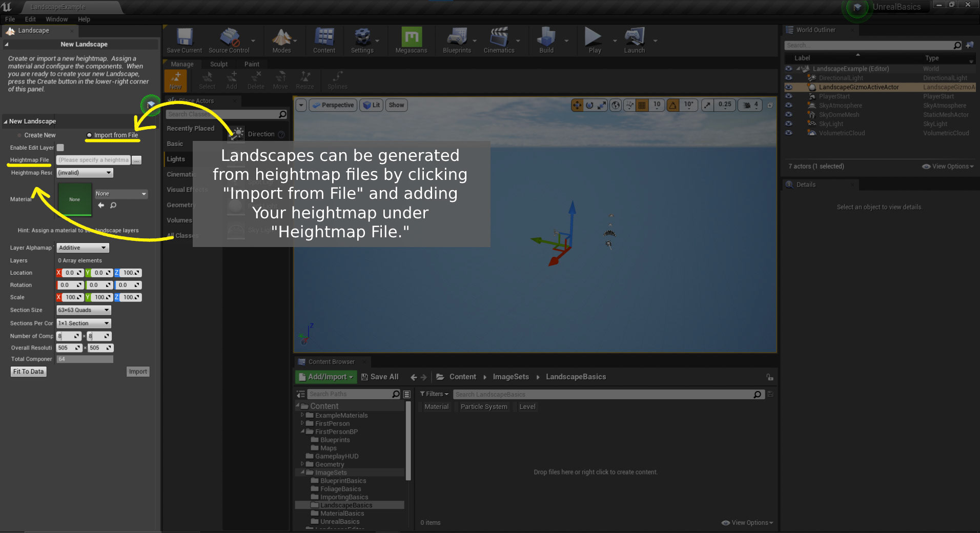Open Section Size 63x63 Quads dropdown
980x533 pixels.
click(x=84, y=310)
